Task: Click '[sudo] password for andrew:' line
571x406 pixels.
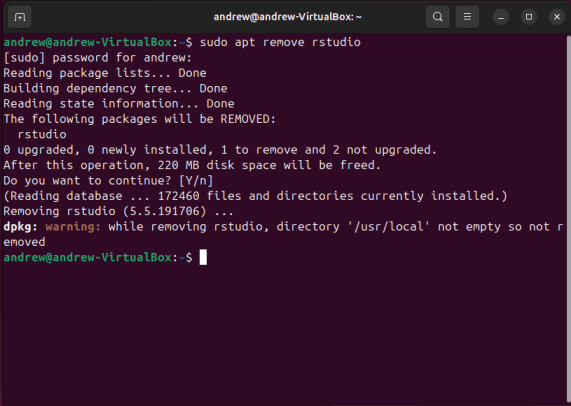Action: 97,58
